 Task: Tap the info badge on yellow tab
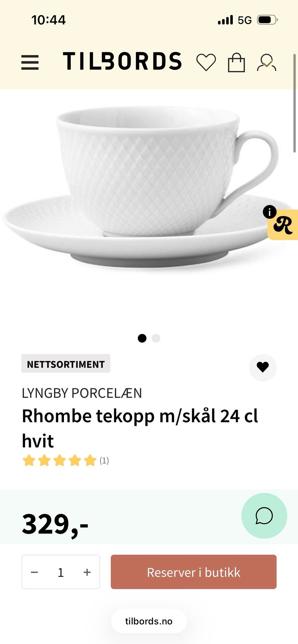point(269,212)
